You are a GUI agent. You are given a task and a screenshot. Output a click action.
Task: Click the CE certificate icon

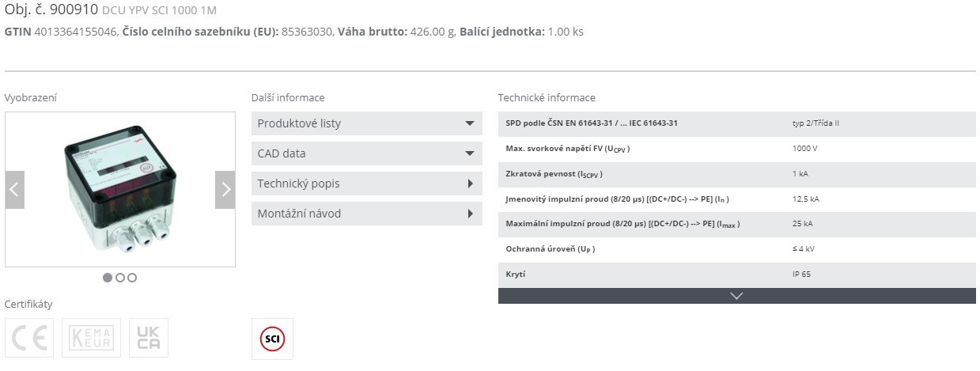(30, 338)
